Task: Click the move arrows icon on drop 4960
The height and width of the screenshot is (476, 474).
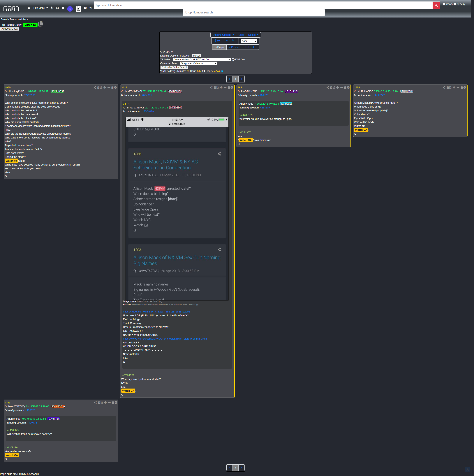Action: 105,87
